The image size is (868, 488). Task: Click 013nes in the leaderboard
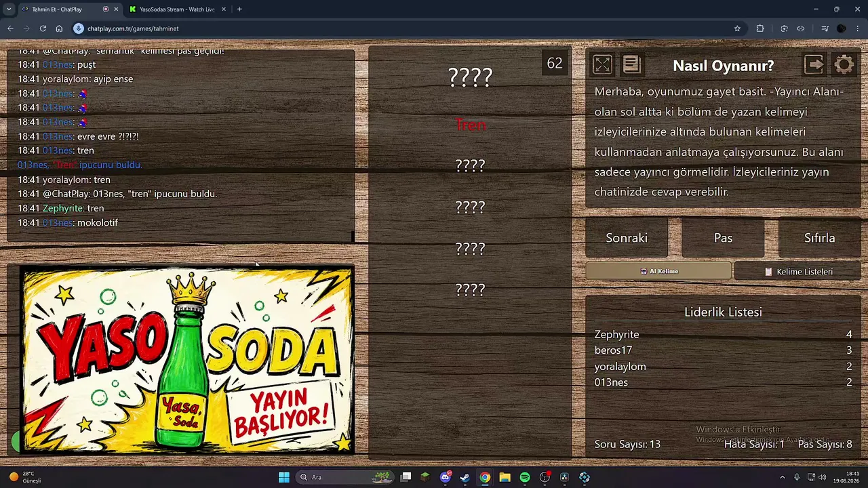click(x=611, y=382)
